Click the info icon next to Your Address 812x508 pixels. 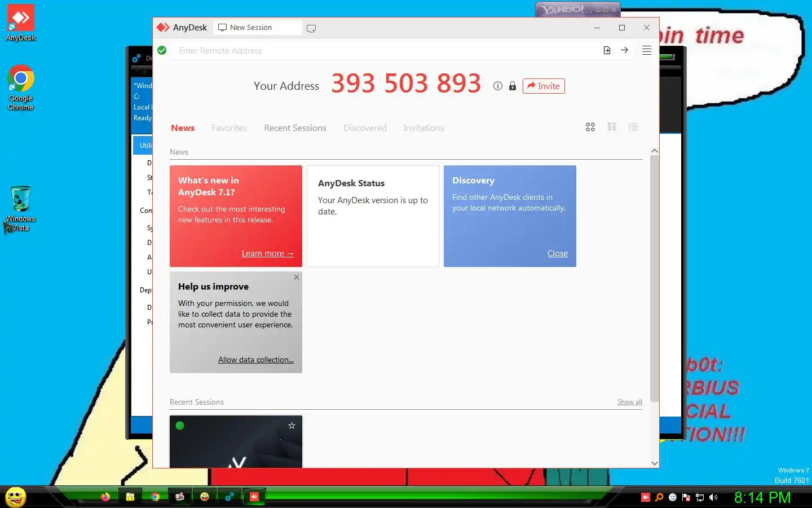(x=497, y=86)
